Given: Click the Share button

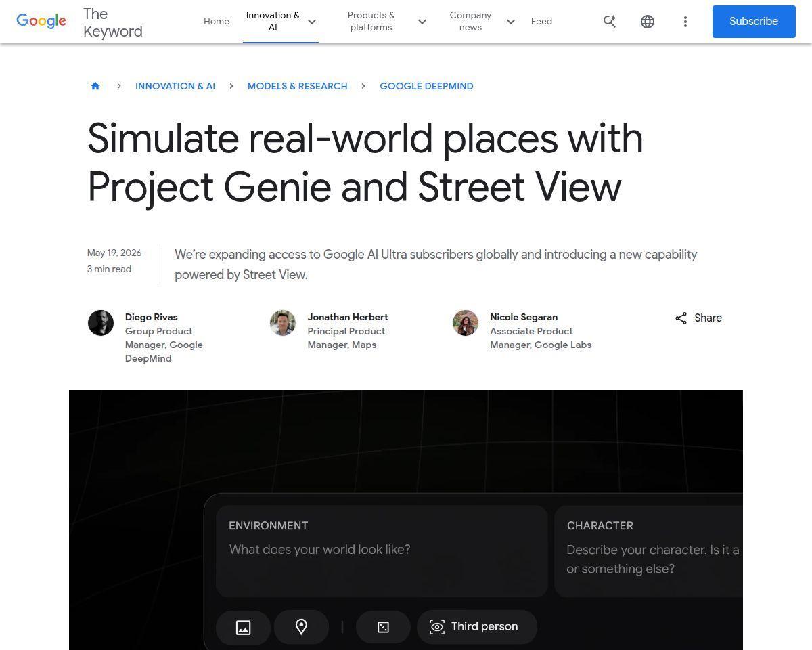Looking at the screenshot, I should tap(698, 318).
